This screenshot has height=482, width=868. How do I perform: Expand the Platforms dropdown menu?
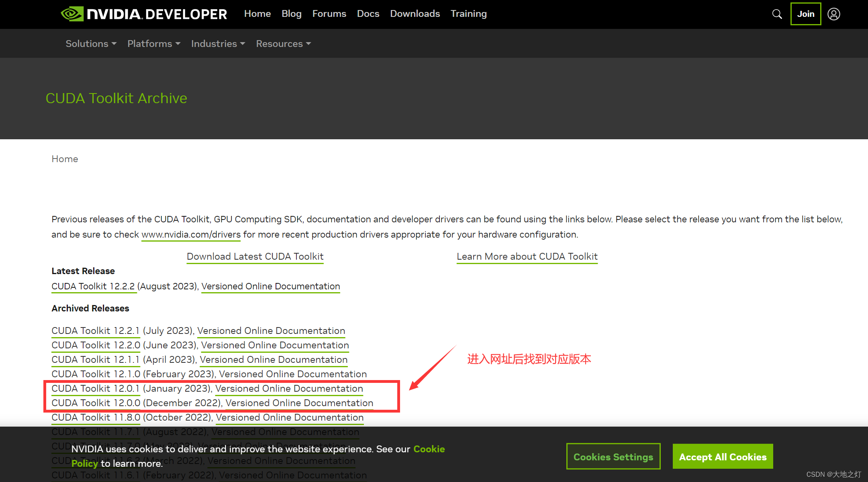pyautogui.click(x=153, y=44)
